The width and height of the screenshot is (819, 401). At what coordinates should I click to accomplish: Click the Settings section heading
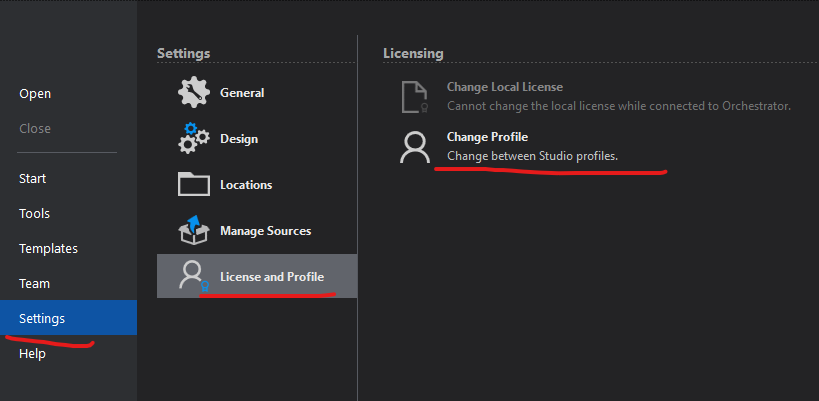point(184,53)
